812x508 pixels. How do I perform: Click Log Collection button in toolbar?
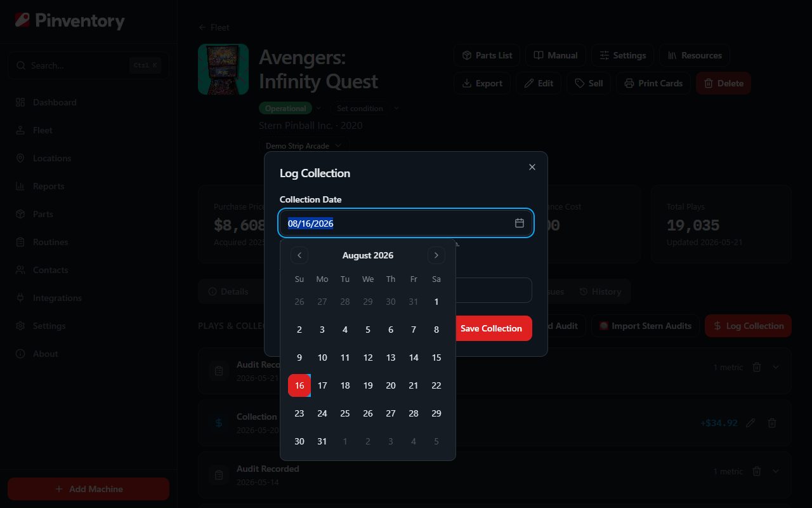[x=748, y=326]
